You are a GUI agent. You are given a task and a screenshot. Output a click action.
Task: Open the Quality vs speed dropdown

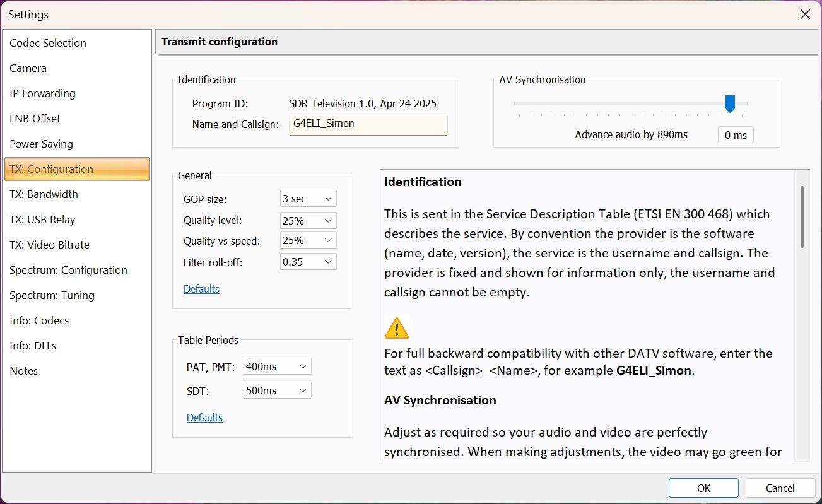point(308,240)
